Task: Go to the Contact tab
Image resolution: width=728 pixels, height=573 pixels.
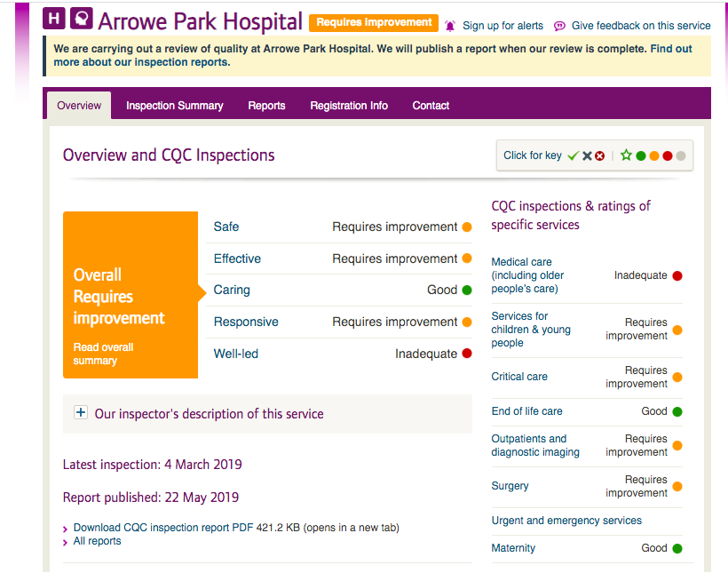Action: [431, 106]
